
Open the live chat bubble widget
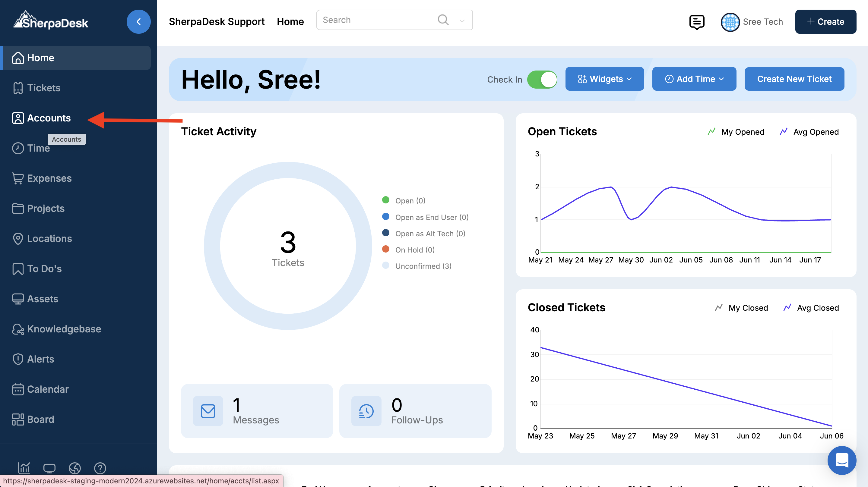pyautogui.click(x=841, y=460)
